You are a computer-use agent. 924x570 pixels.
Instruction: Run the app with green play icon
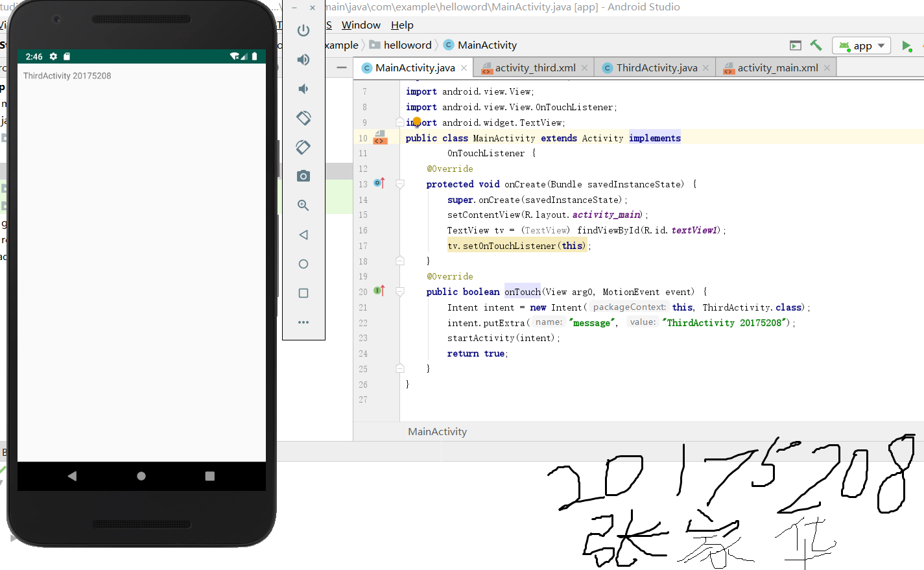tap(906, 46)
